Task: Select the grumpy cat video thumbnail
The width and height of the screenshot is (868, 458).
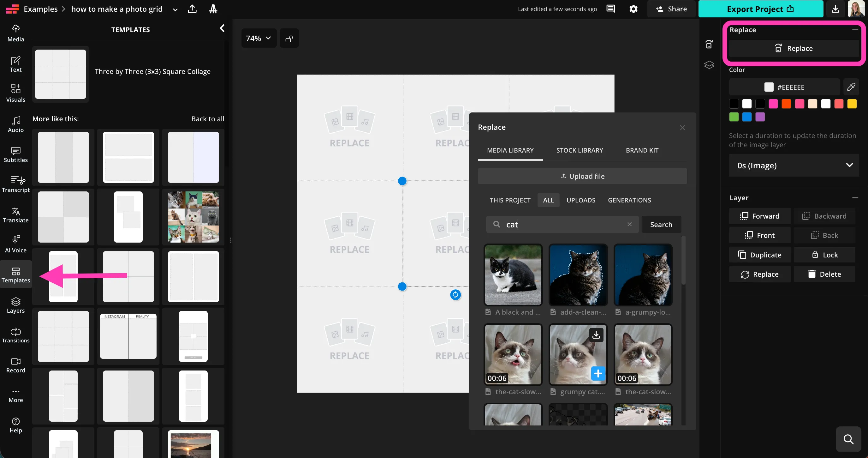Action: (578, 354)
